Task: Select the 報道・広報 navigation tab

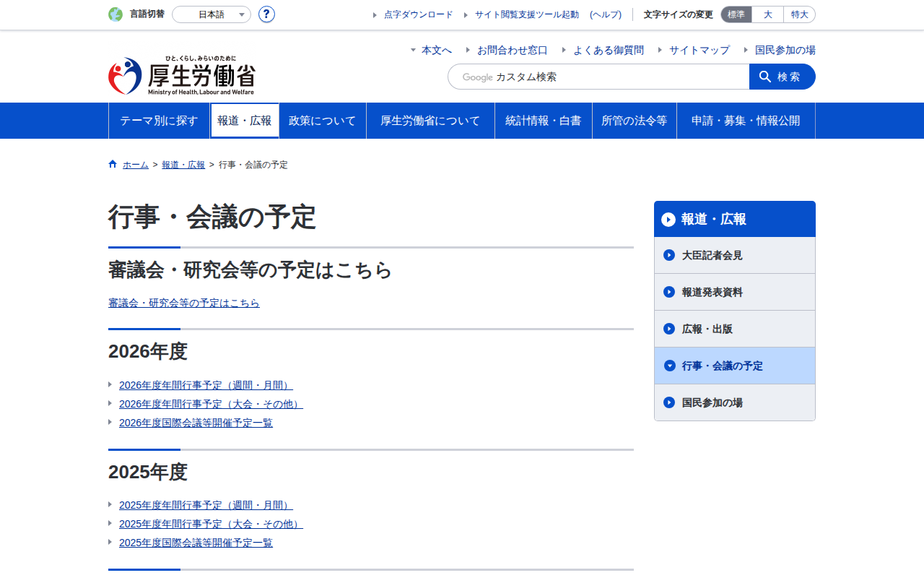Action: pyautogui.click(x=245, y=121)
